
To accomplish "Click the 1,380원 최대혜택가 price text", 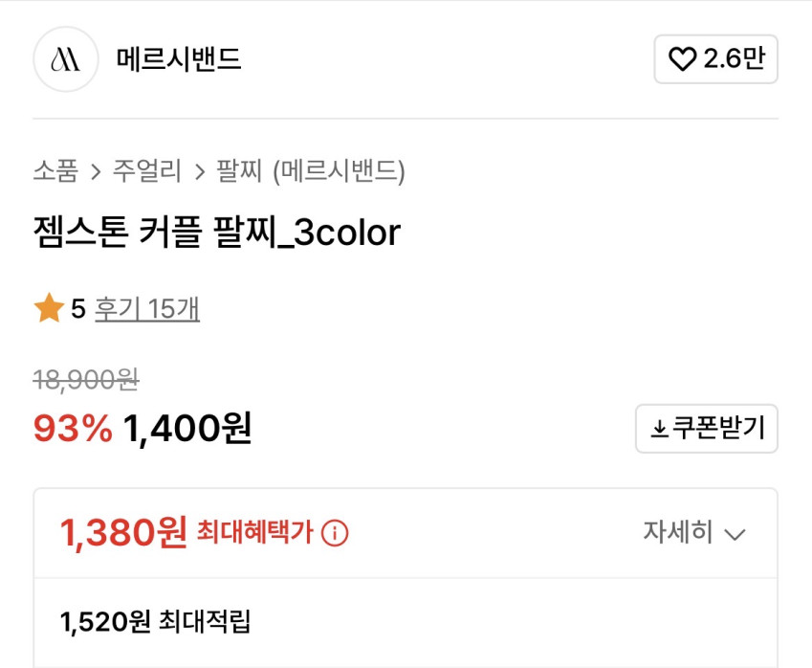I will [x=123, y=533].
